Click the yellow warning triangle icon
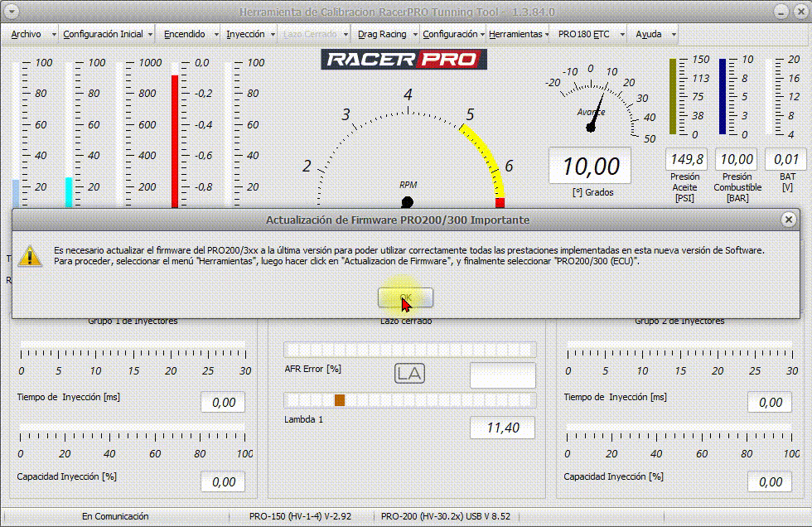Viewport: 812px width, 527px height. tap(31, 255)
